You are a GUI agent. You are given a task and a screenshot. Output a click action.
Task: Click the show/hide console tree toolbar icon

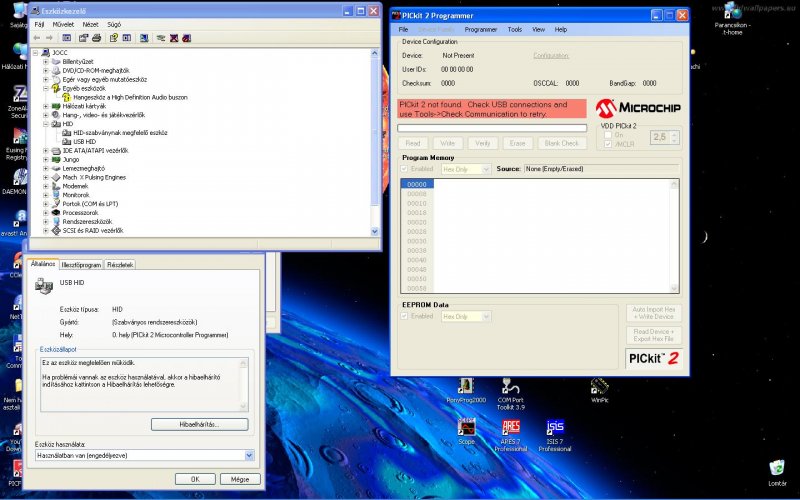click(x=67, y=38)
